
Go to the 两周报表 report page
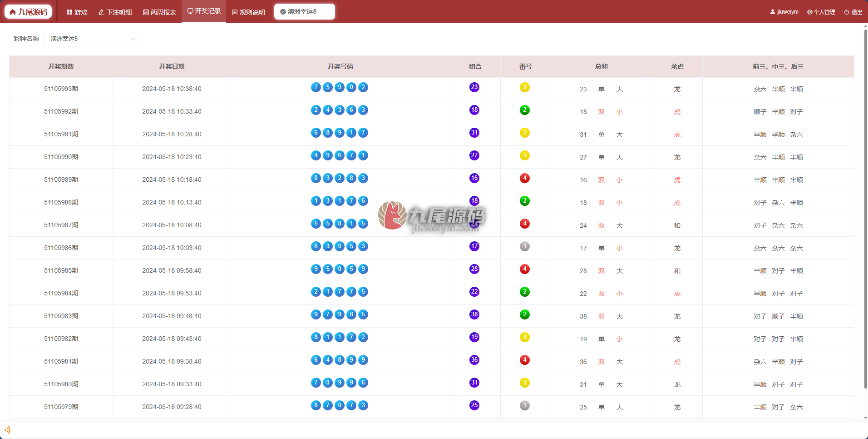(x=159, y=12)
